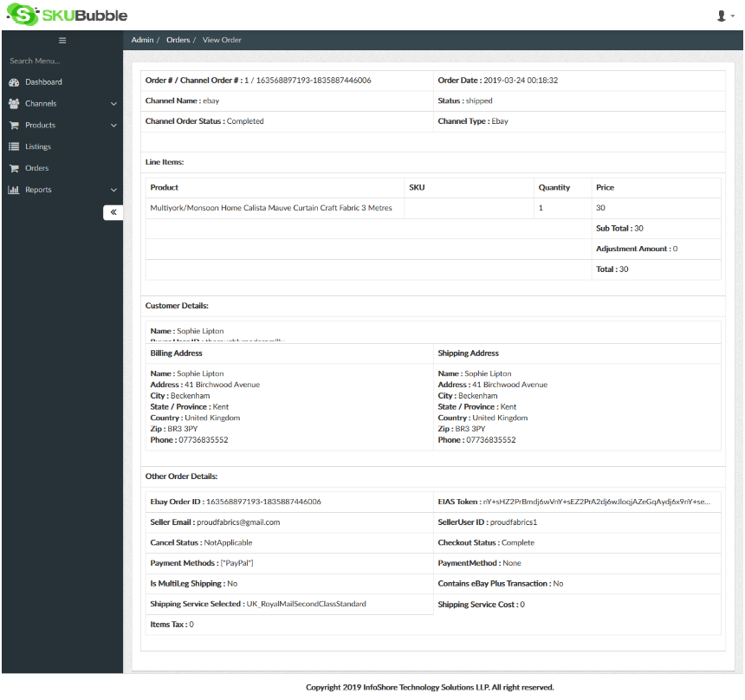
Task: Open Dashboard in the sidebar
Action: click(62, 82)
